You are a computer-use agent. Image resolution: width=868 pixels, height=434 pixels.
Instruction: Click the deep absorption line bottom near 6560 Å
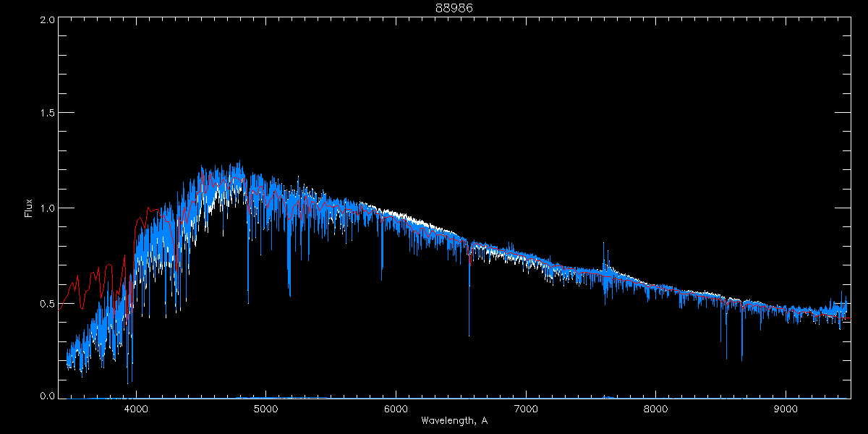click(469, 335)
